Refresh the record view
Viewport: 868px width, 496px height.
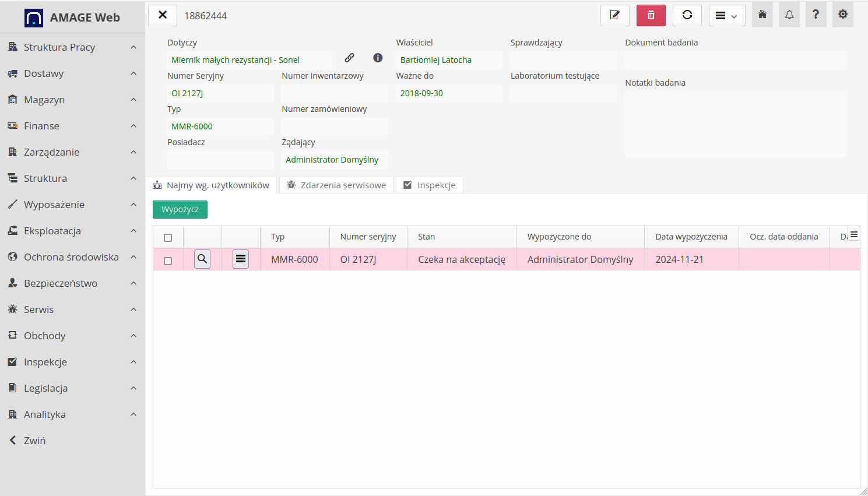tap(687, 15)
